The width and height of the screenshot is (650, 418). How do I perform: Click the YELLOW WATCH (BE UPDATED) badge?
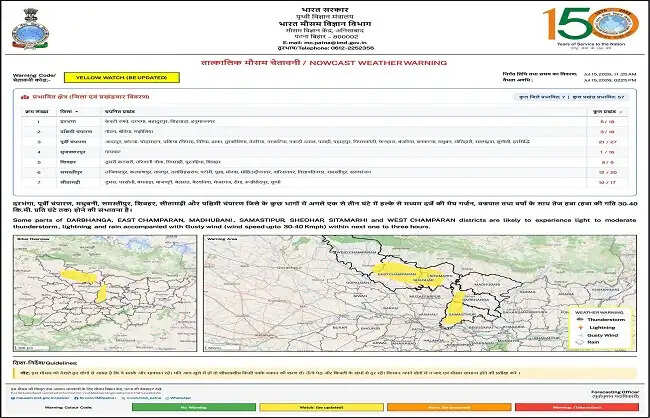pos(122,78)
